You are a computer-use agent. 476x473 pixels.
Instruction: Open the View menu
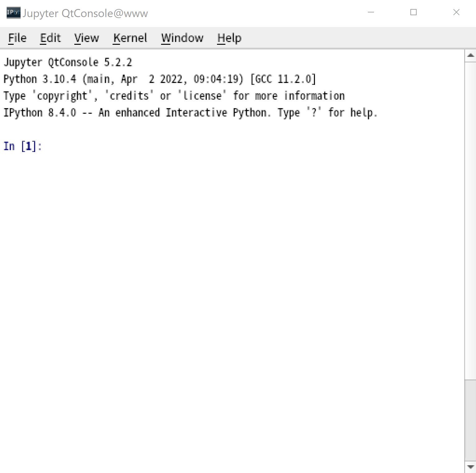(x=86, y=38)
